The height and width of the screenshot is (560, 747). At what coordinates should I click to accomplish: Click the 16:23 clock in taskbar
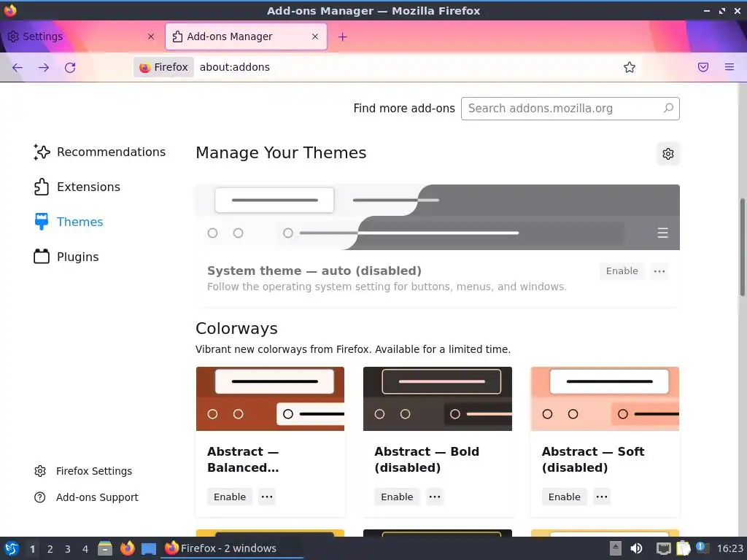tap(729, 548)
